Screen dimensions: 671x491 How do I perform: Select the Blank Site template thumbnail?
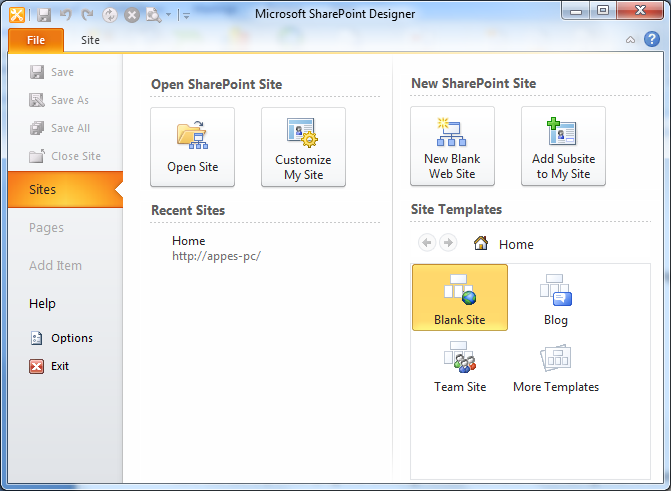click(x=460, y=298)
